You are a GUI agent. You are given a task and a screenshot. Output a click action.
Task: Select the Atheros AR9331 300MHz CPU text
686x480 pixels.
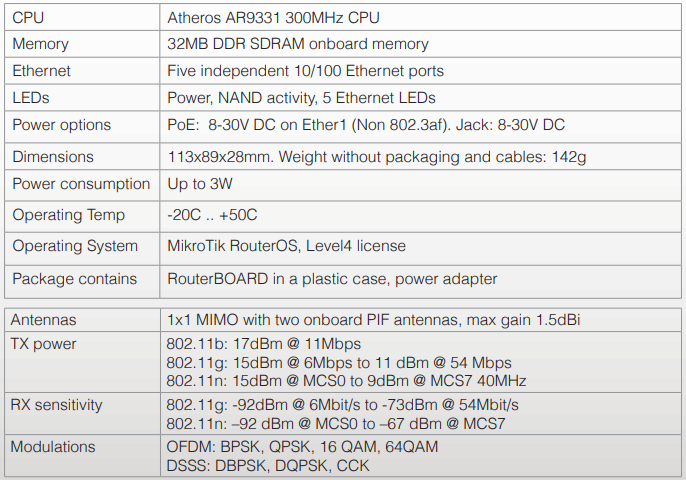point(273,18)
